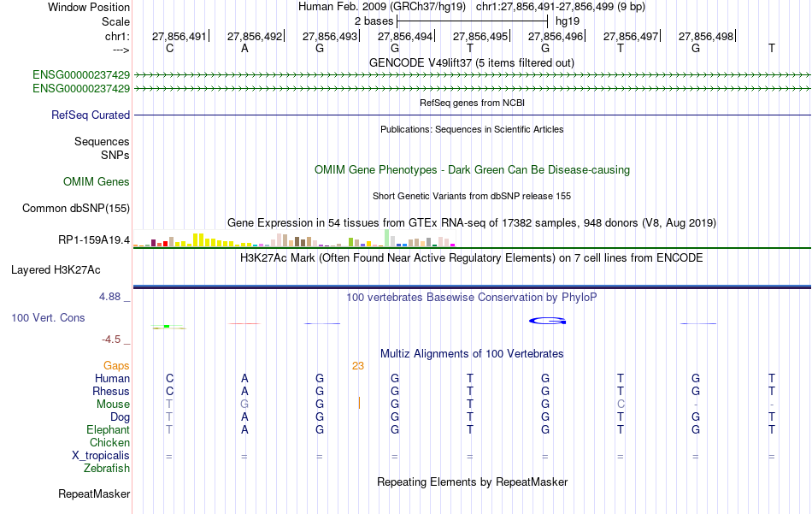Click the strand direction arrow label
The height and width of the screenshot is (514, 812).
point(121,50)
